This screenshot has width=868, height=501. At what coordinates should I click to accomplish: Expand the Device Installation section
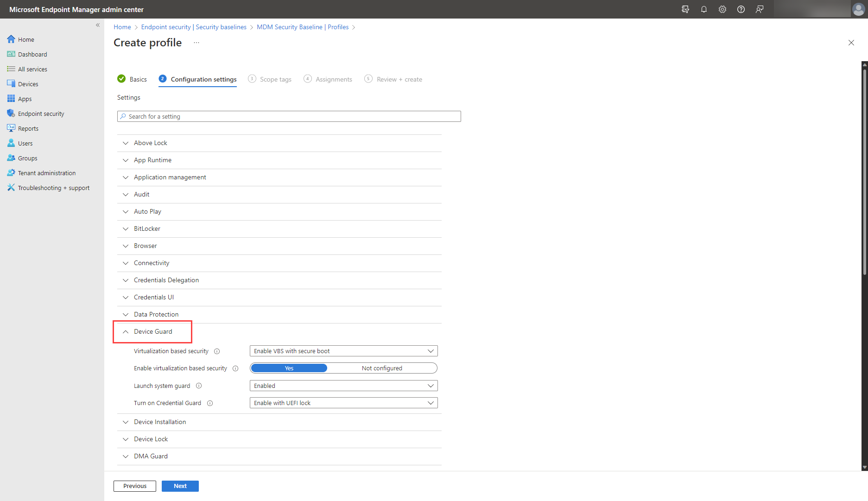[x=279, y=422]
